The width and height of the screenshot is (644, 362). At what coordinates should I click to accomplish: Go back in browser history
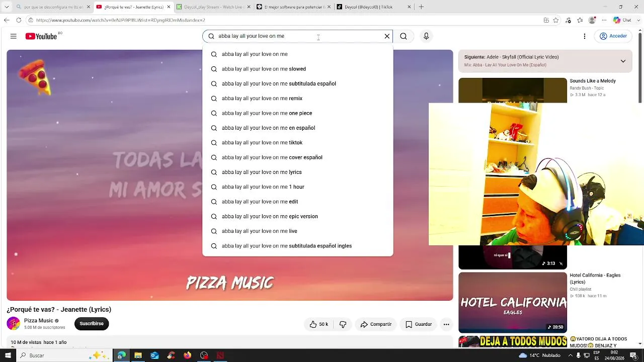click(x=7, y=20)
